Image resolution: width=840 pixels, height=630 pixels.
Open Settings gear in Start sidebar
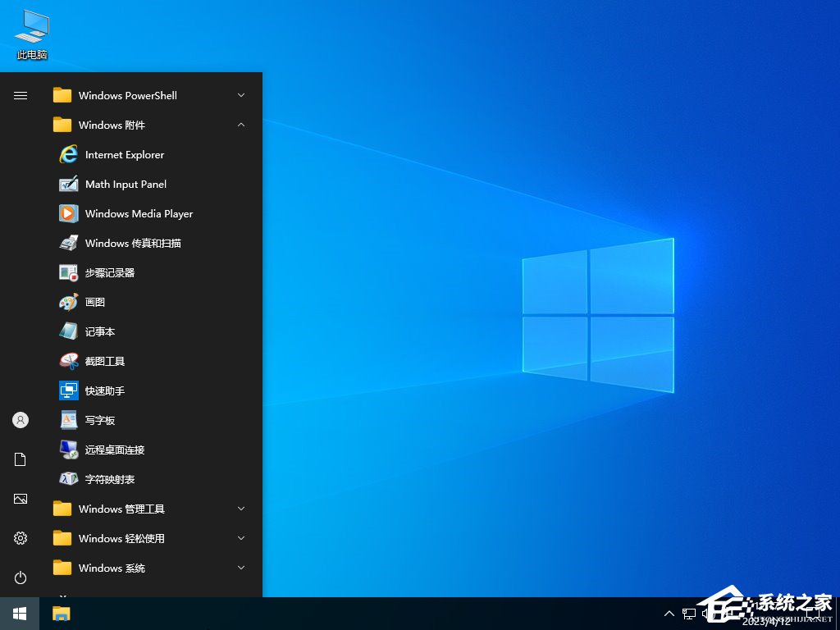(21, 538)
